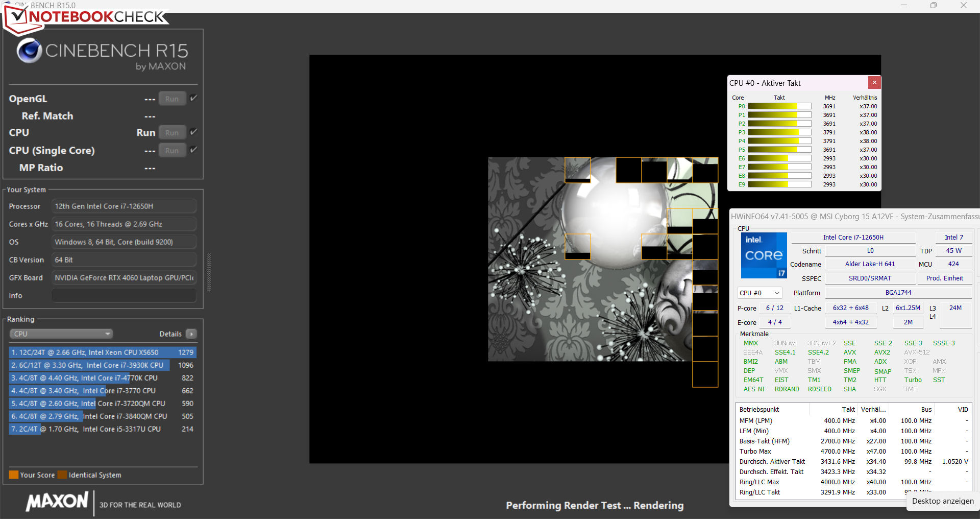Click the Notebookcheck logo
Screen dimensions: 980x519
tap(87, 17)
